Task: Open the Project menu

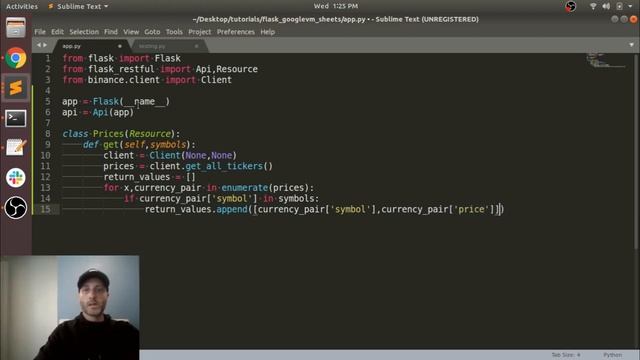Action: click(200, 32)
